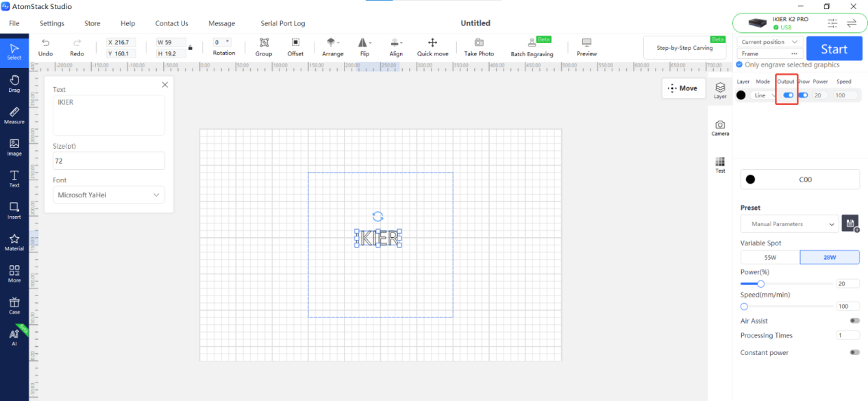
Task: Open the Camera panel on right
Action: coord(720,128)
